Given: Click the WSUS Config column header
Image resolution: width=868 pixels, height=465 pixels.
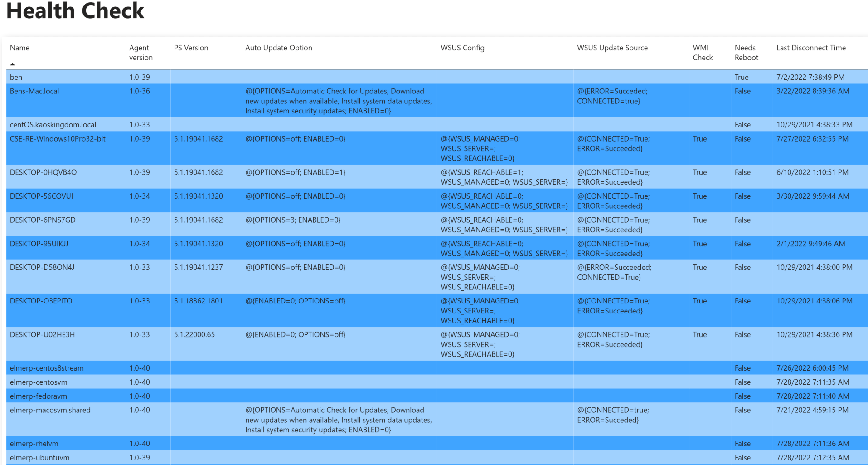Looking at the screenshot, I should click(x=462, y=48).
